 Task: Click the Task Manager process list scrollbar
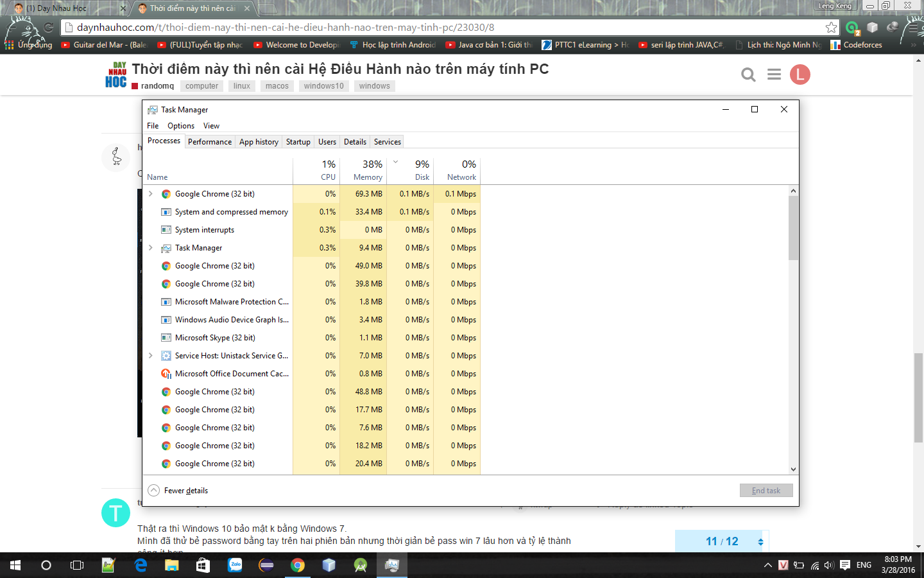click(793, 228)
